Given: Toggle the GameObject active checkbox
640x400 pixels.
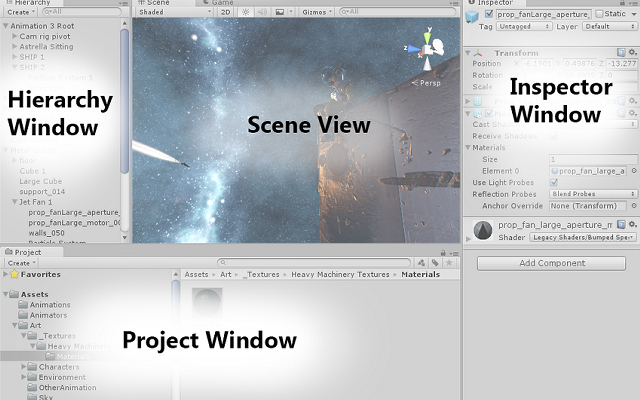Looking at the screenshot, I should click(489, 14).
